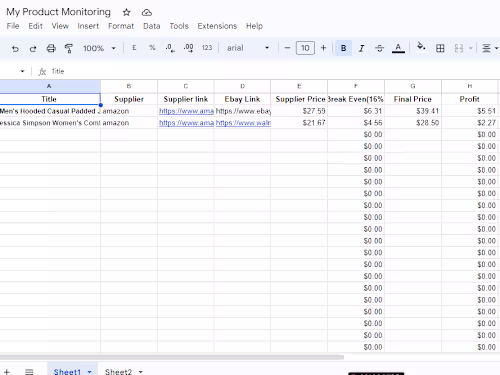Star the My Product Monitoring document
500x375 pixels.
[x=126, y=13]
